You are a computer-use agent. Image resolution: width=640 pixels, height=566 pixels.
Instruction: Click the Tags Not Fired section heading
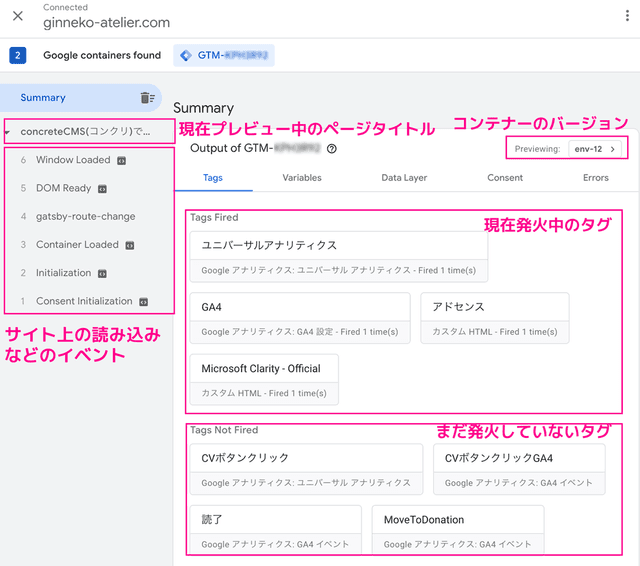click(x=224, y=430)
